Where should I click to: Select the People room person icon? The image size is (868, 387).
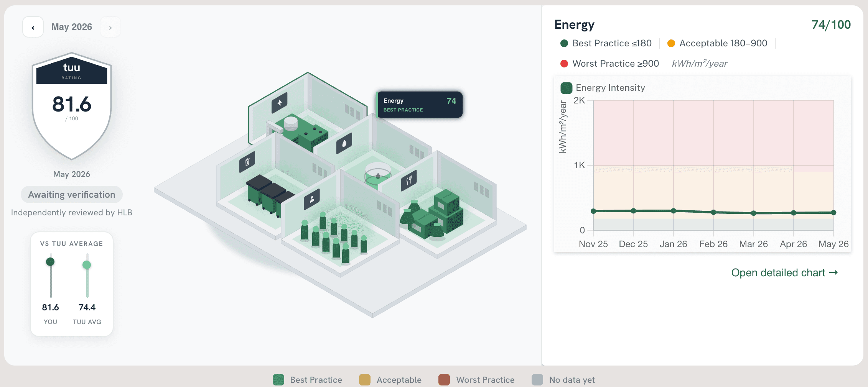312,199
